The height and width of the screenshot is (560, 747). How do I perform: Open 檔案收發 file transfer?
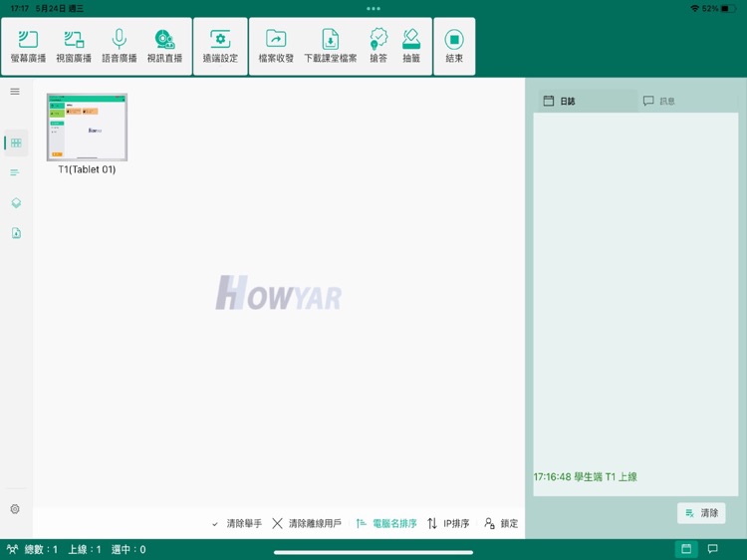pos(276,46)
